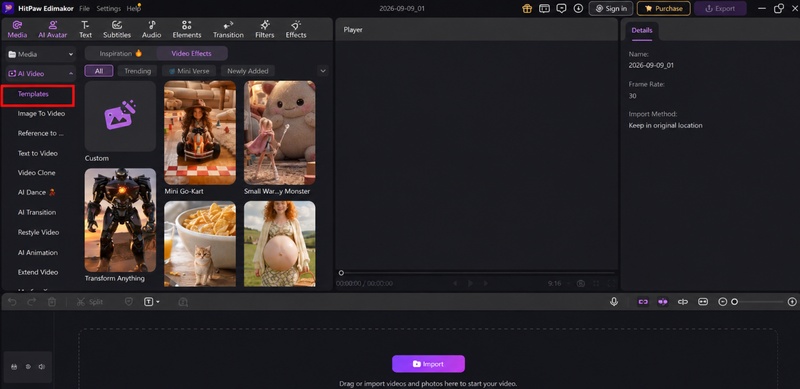Click the delete trash icon
This screenshot has width=800, height=389.
52,302
